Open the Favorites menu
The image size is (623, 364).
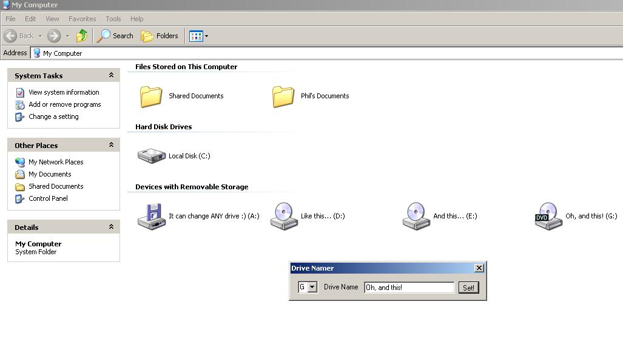[x=83, y=19]
